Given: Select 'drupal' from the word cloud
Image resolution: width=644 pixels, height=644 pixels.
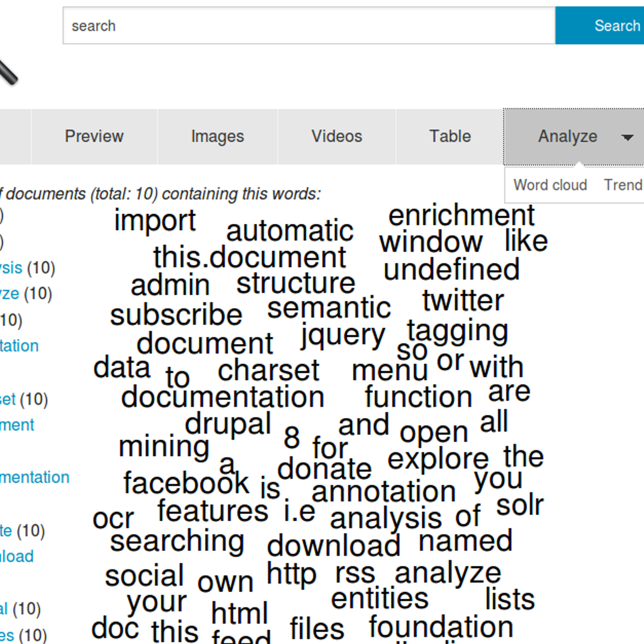Looking at the screenshot, I should pos(229,423).
